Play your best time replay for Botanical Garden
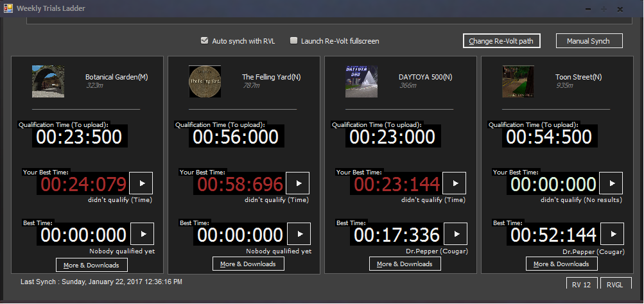Image resolution: width=644 pixels, height=304 pixels. [x=141, y=183]
